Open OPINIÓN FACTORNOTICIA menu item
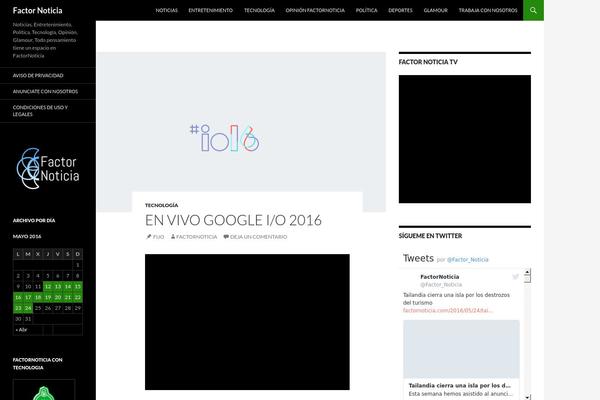Image resolution: width=600 pixels, height=400 pixels. point(315,10)
